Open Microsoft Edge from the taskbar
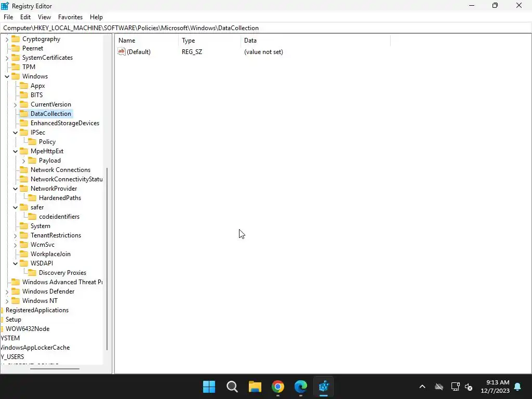Screen dimensions: 532x399 (301, 387)
